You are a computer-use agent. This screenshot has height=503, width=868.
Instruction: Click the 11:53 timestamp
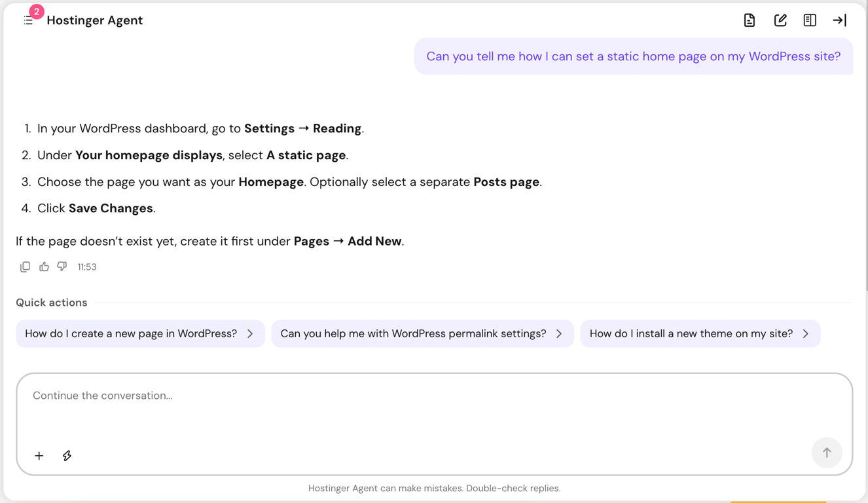87,267
